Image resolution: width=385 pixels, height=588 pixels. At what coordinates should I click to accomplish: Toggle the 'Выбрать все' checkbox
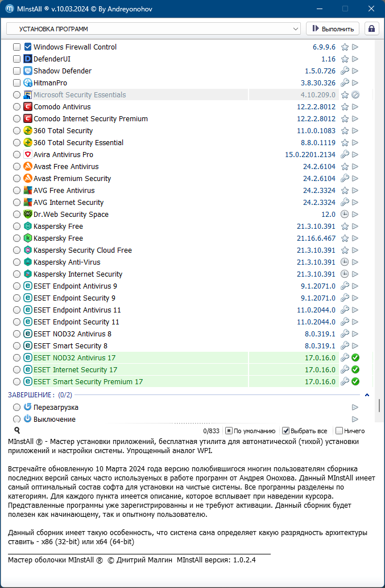pos(286,431)
